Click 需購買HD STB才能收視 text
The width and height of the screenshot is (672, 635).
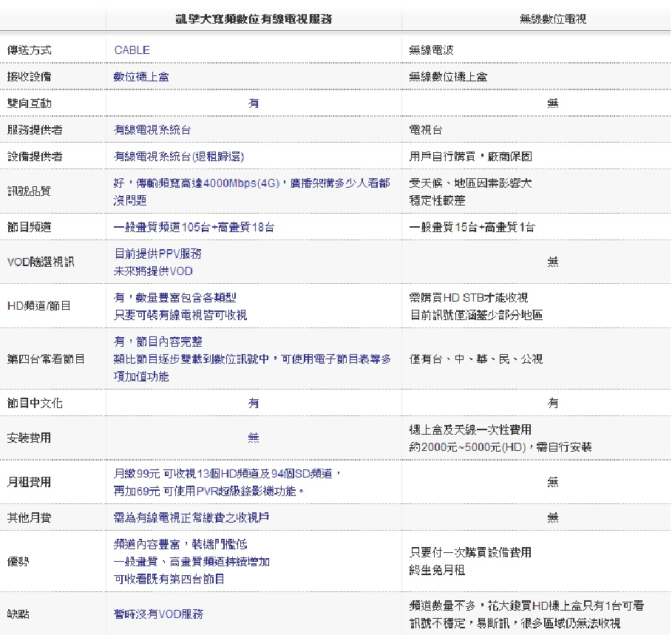pos(469,297)
